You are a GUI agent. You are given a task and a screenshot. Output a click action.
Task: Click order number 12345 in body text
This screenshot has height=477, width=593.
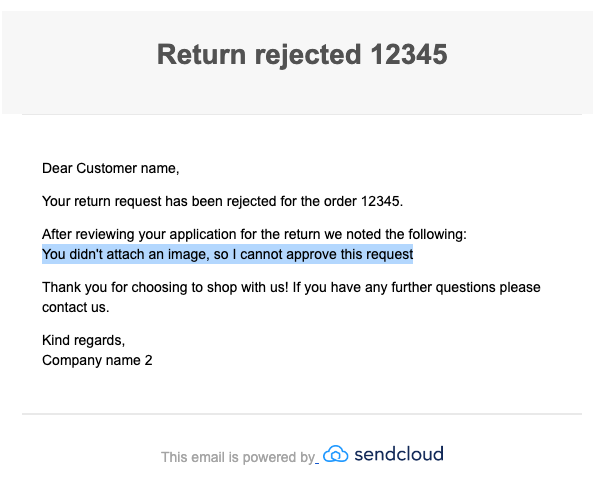380,201
